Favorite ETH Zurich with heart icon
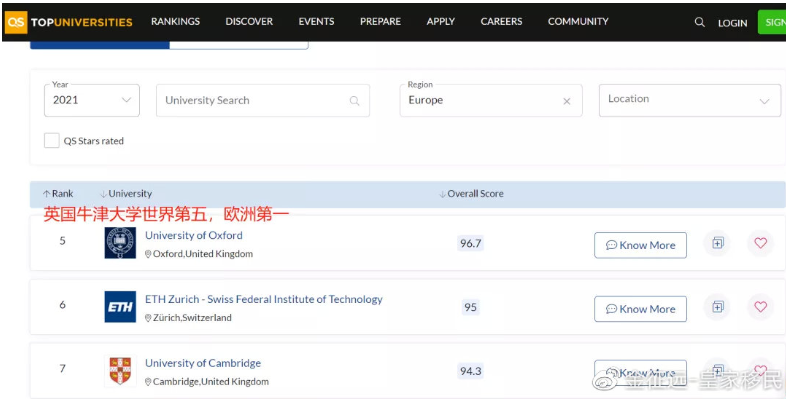 [760, 306]
